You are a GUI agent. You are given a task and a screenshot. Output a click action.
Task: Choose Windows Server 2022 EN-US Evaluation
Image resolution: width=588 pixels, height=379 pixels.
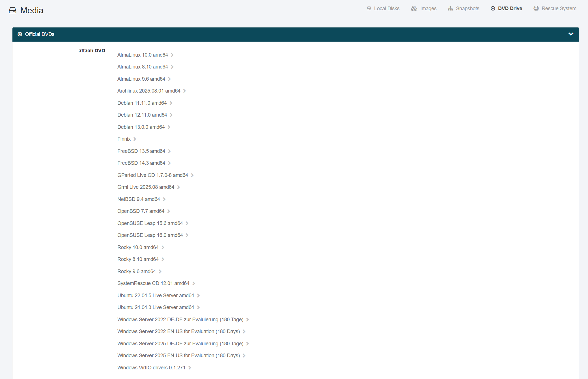point(181,331)
